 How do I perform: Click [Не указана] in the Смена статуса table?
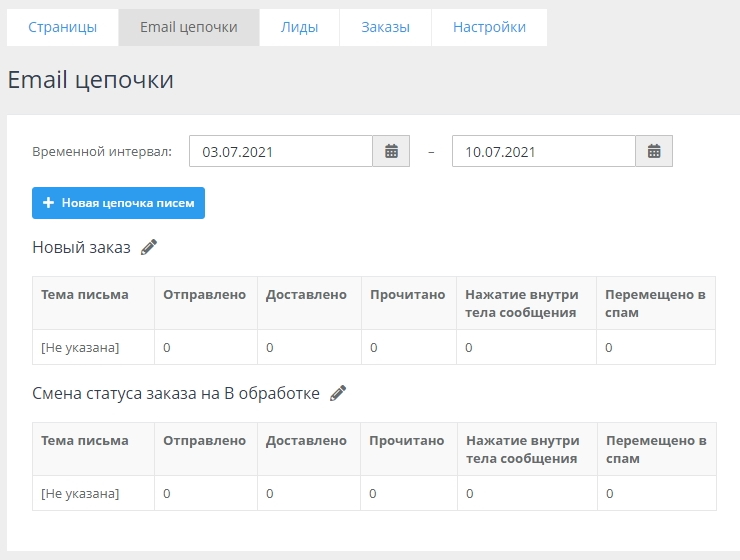80,493
